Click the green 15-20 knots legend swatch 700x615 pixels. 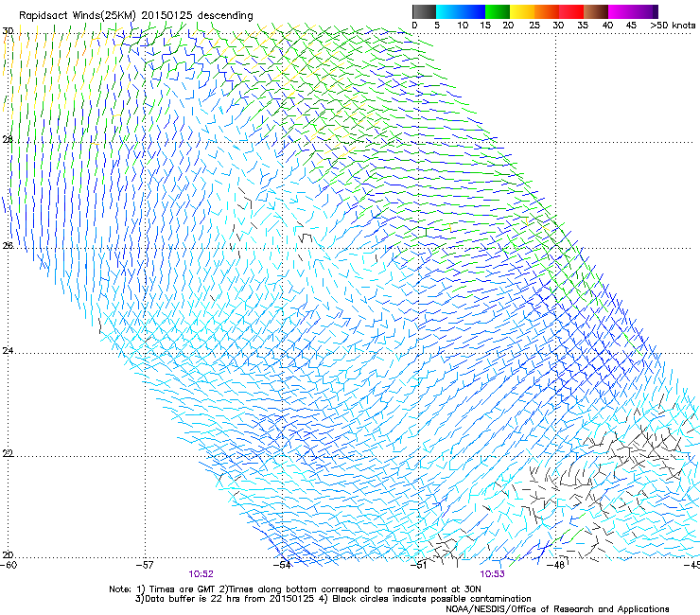click(x=498, y=11)
